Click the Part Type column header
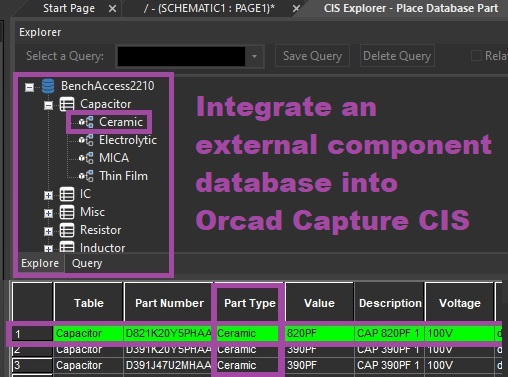This screenshot has height=377, width=508. click(250, 303)
